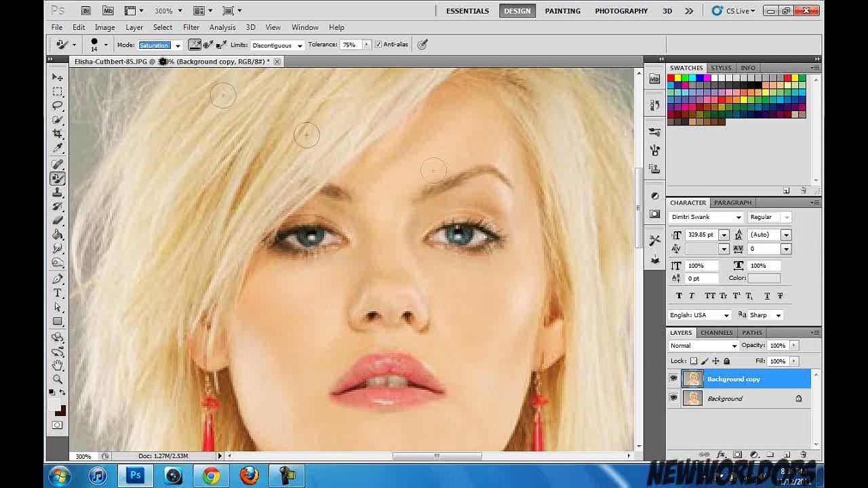Click the Character panel text Color swatch

764,278
